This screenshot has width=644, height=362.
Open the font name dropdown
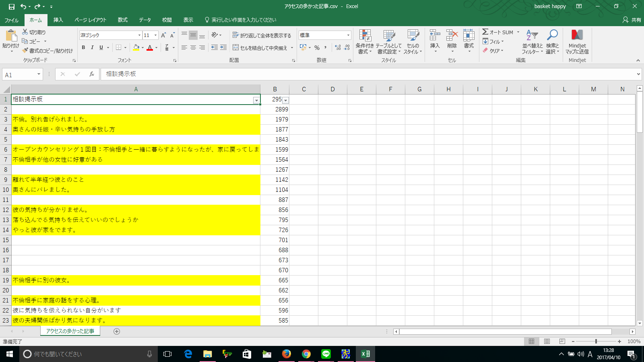point(139,35)
